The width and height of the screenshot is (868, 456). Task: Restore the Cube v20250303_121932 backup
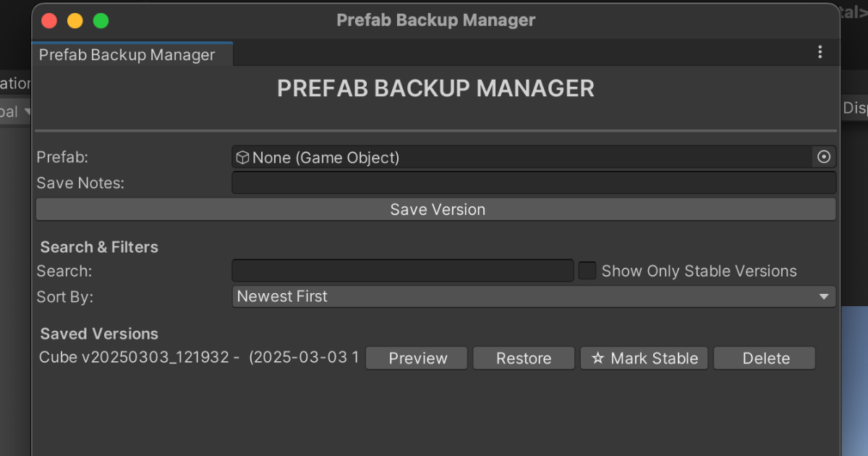coord(523,358)
